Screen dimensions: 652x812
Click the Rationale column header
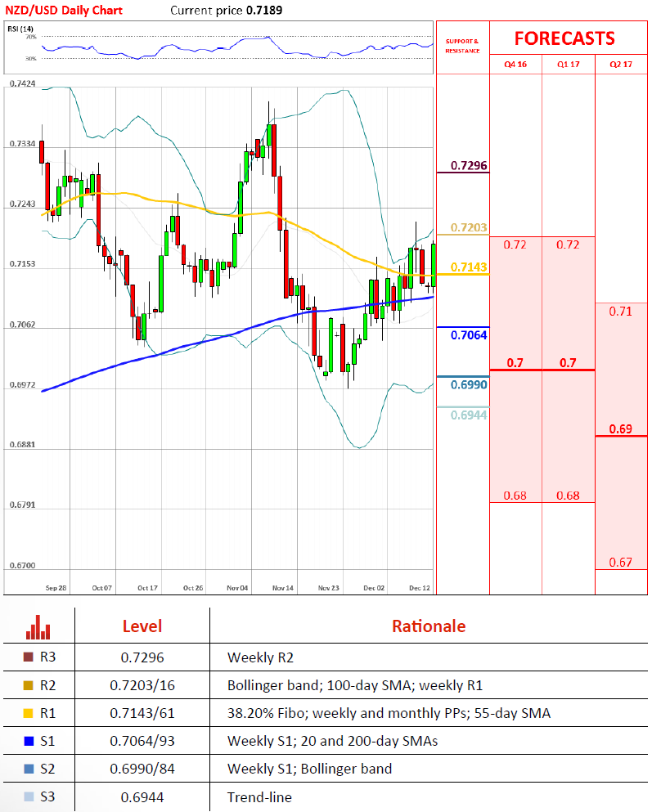(429, 626)
